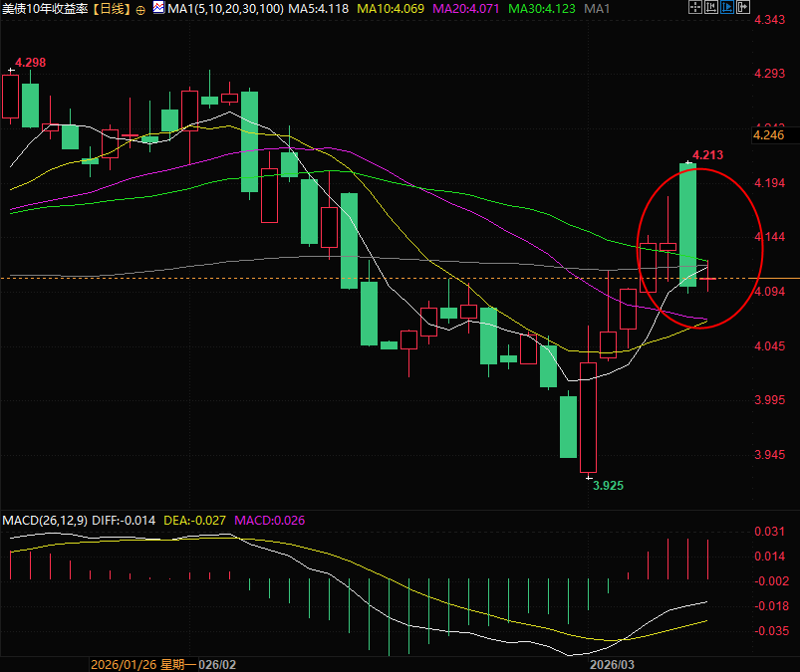This screenshot has width=800, height=672.
Task: Click the 4.343 y-axis label
Action: (770, 20)
